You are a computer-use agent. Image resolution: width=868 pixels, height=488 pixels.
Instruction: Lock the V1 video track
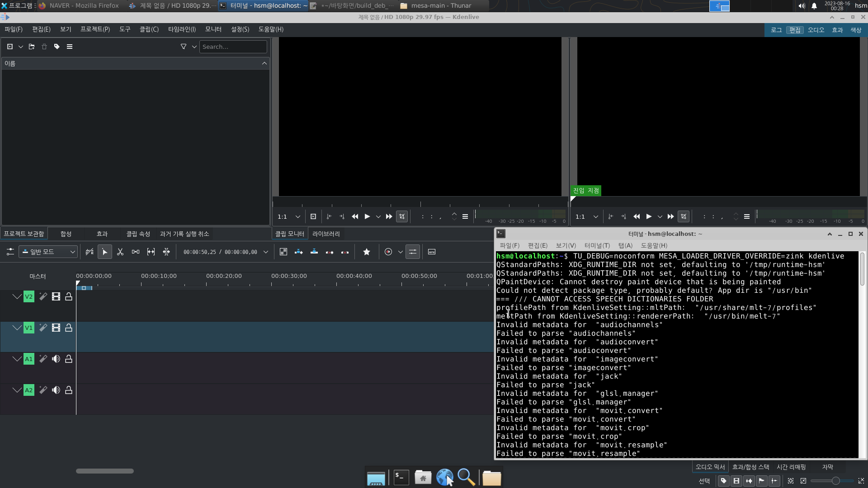[69, 328]
